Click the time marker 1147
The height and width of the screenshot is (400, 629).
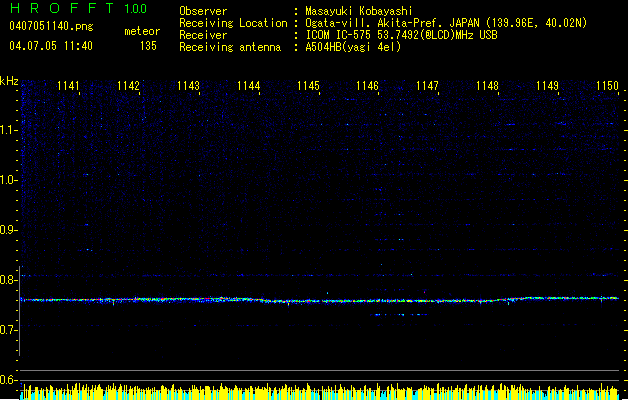tap(427, 86)
